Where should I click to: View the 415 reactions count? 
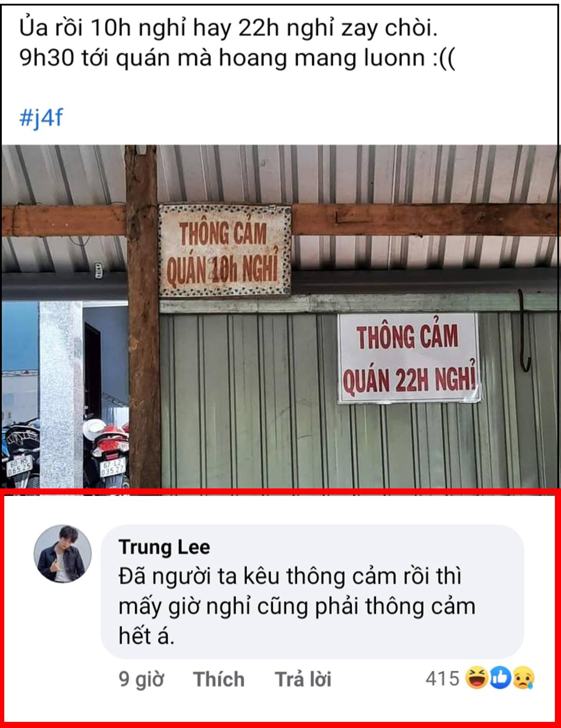(442, 678)
